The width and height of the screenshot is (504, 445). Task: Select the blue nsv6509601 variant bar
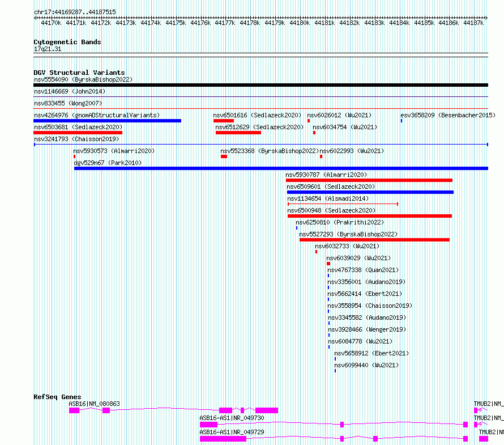point(370,192)
